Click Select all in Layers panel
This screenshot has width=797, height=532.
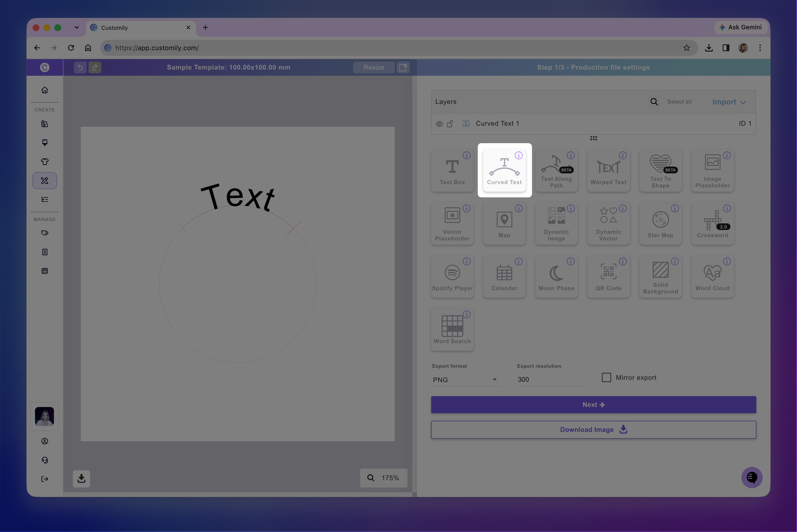[679, 102]
